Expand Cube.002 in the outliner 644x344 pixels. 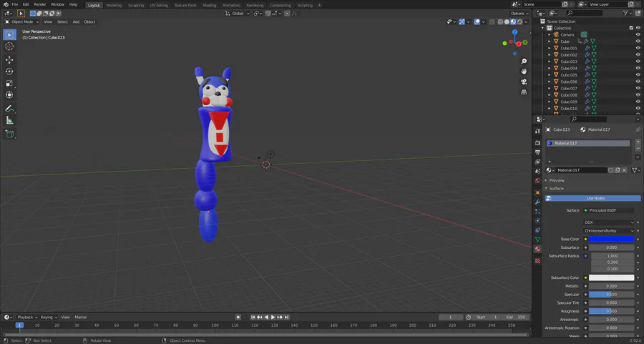click(549, 54)
